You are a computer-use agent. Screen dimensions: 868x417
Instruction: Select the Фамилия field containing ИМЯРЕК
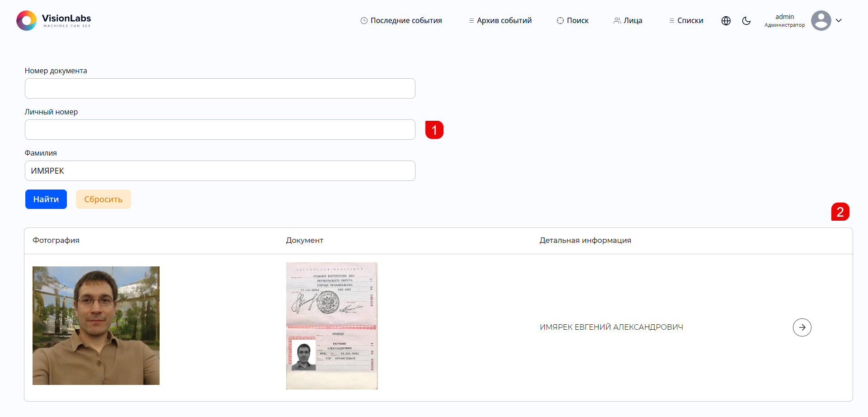coord(220,171)
